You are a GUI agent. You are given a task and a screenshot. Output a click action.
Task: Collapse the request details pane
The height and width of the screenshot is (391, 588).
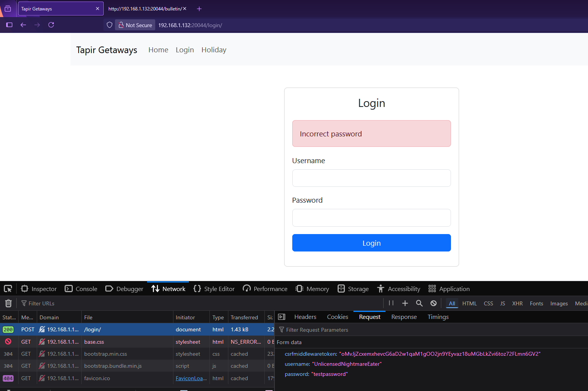pyautogui.click(x=282, y=317)
